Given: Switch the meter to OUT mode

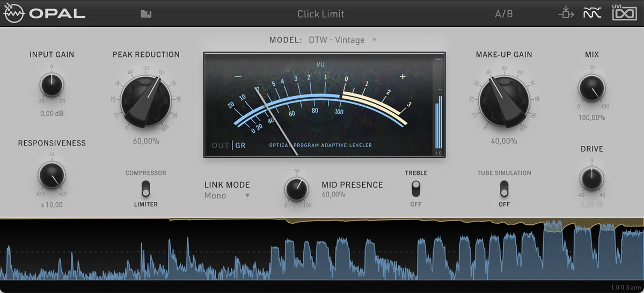Looking at the screenshot, I should click(221, 145).
